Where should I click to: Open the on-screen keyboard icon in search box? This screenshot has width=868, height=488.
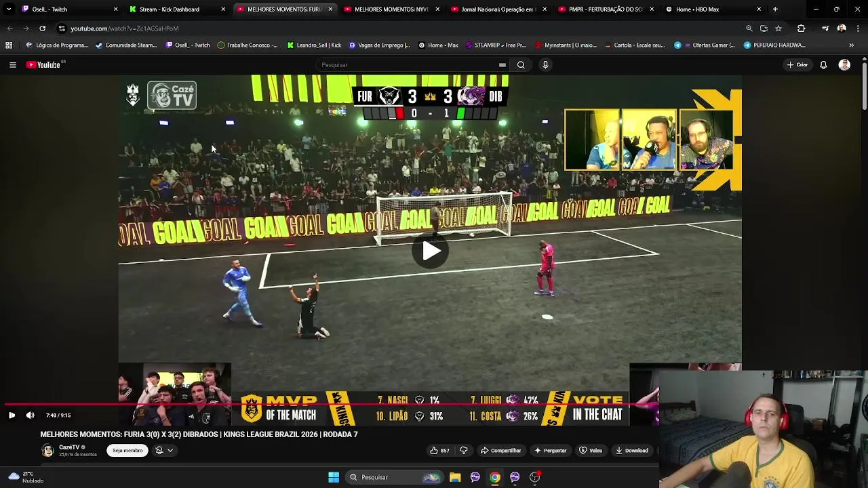502,65
